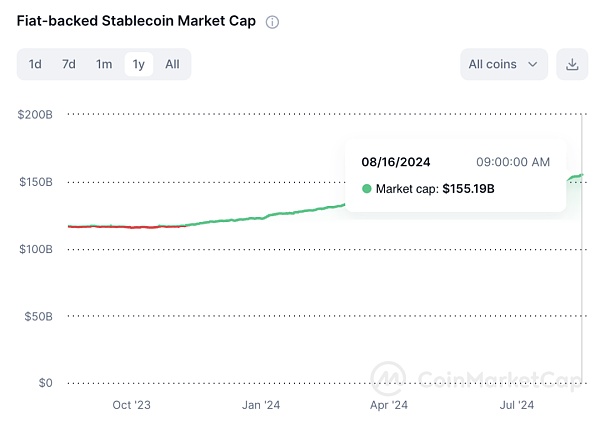Open the All coins dropdown
Screen dimensions: 600x433
tap(504, 64)
